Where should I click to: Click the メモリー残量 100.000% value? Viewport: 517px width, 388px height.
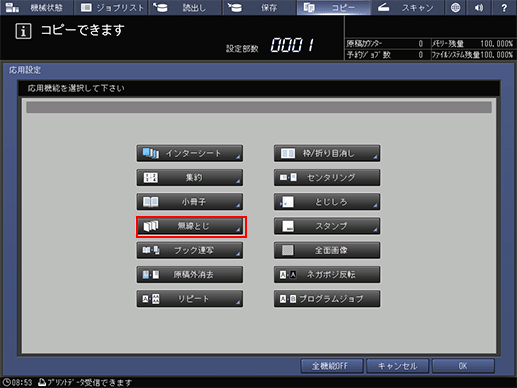click(x=497, y=44)
